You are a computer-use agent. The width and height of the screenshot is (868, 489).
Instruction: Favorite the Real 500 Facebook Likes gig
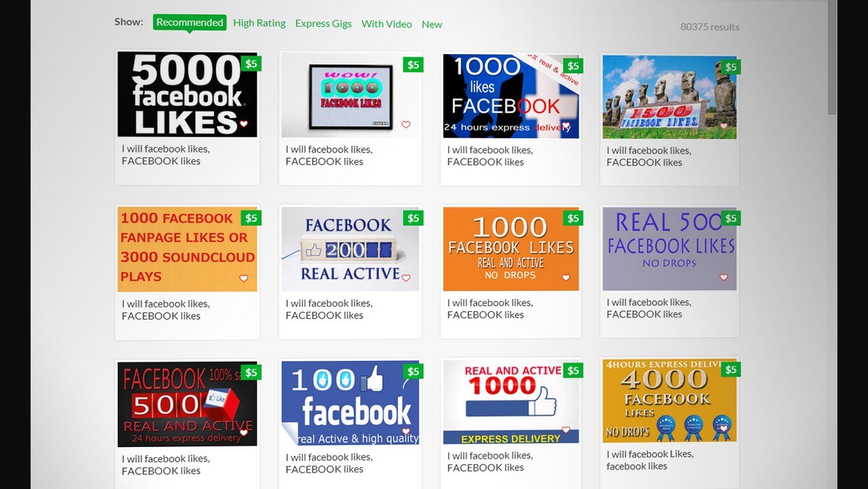pyautogui.click(x=723, y=278)
